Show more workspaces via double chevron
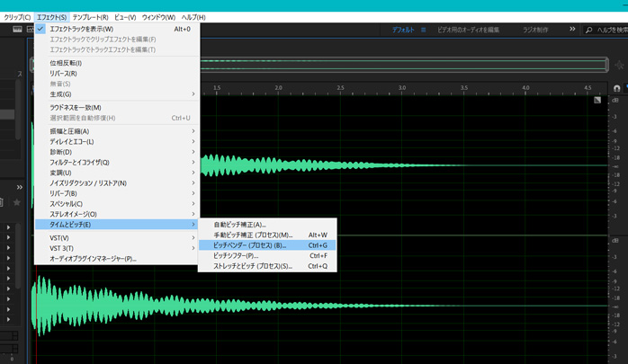The height and width of the screenshot is (364, 628). point(572,29)
